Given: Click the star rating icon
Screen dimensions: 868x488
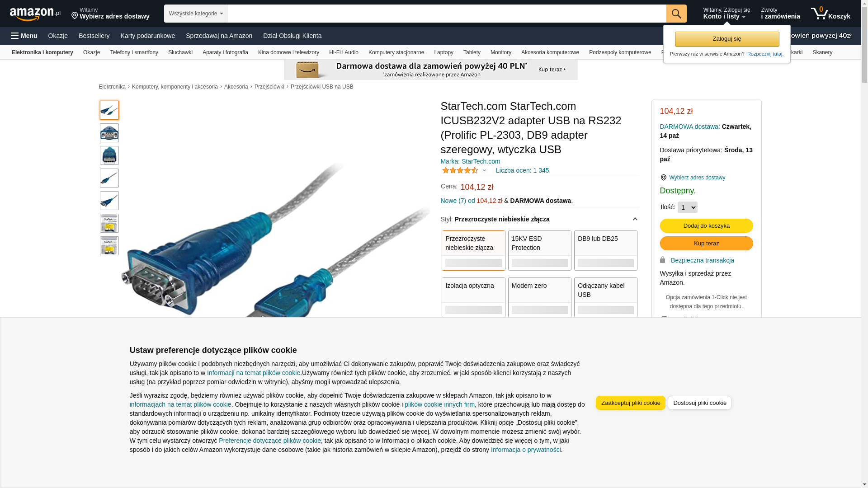Looking at the screenshot, I should point(460,170).
